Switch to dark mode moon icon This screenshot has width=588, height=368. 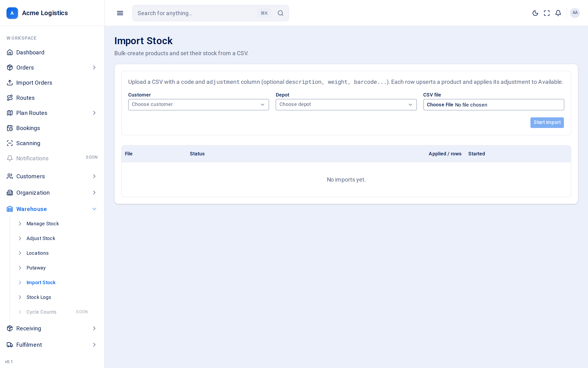click(x=535, y=13)
